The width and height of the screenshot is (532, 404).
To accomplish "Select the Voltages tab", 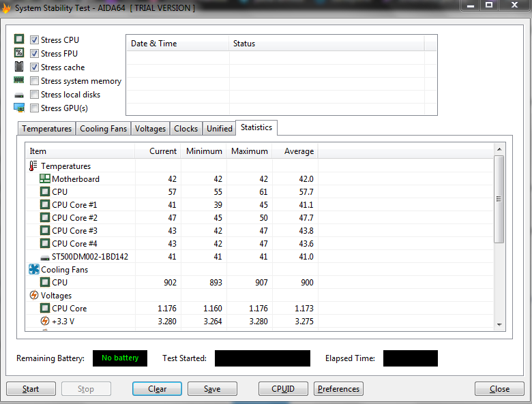I will [150, 129].
